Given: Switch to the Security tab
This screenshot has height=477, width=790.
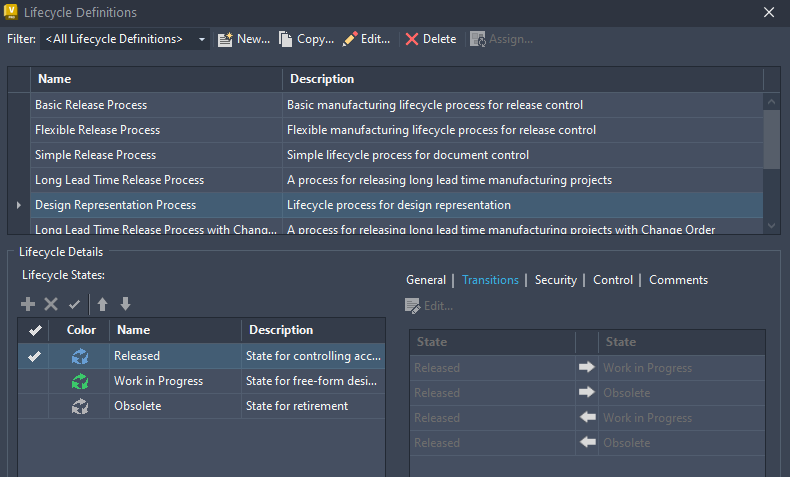Looking at the screenshot, I should click(555, 280).
